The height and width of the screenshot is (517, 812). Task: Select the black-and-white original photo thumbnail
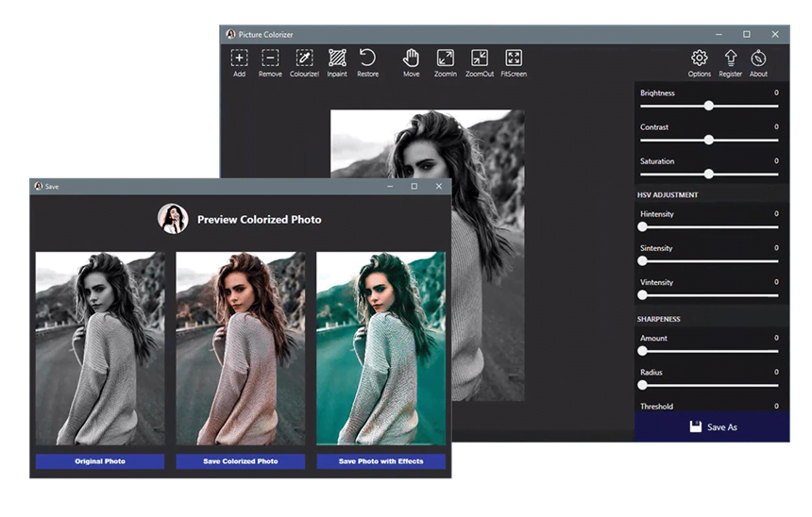click(x=100, y=348)
